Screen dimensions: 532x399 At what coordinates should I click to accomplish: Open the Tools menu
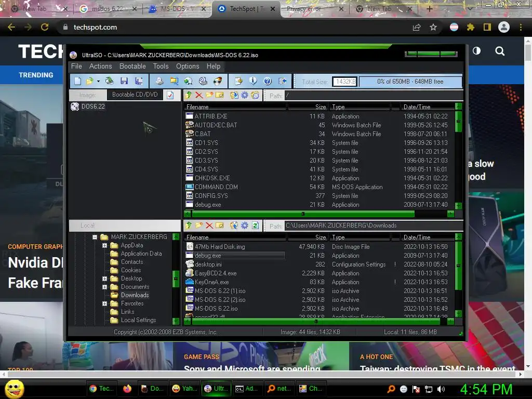tap(161, 66)
